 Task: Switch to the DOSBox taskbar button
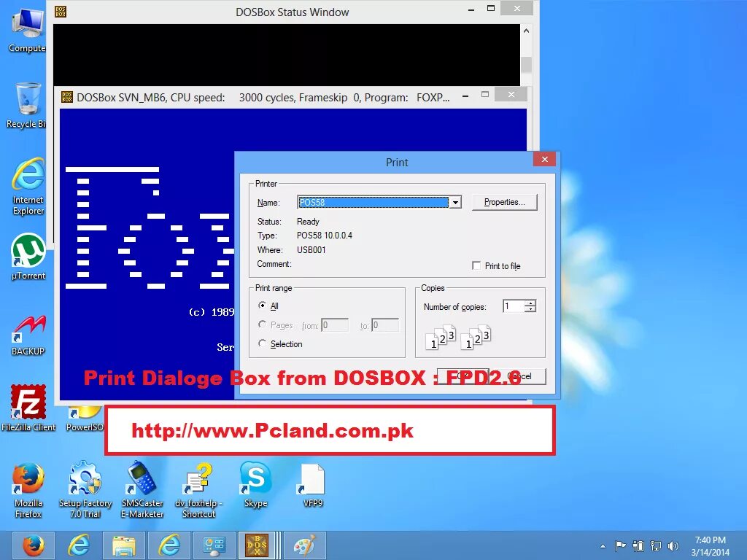[258, 545]
